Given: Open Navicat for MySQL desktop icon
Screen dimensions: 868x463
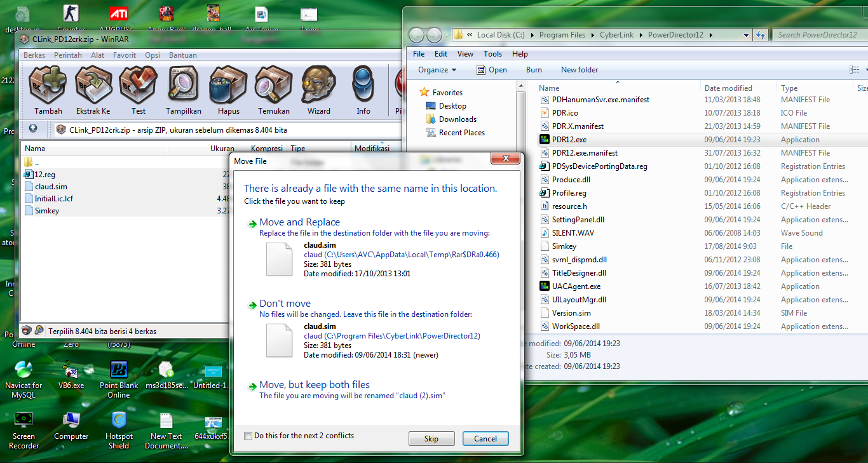Looking at the screenshot, I should click(24, 379).
